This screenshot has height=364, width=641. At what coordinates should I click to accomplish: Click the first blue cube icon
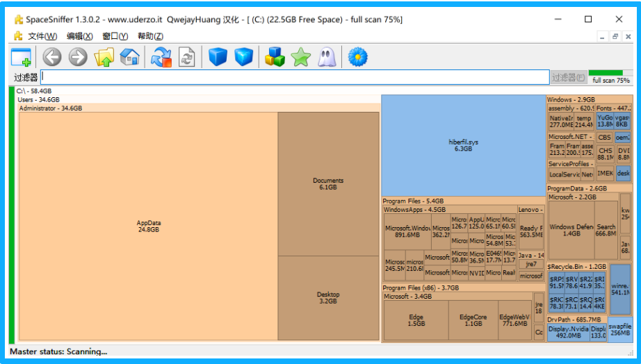point(218,57)
